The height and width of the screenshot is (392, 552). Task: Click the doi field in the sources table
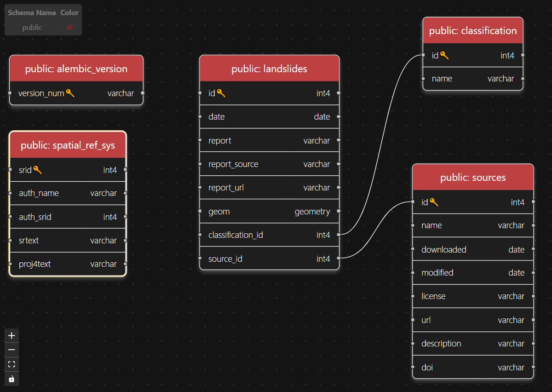coord(472,367)
